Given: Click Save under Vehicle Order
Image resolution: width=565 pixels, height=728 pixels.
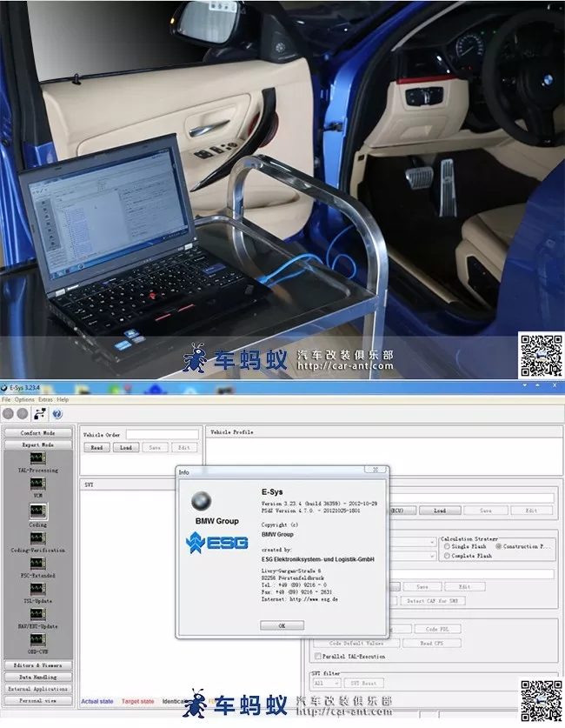Looking at the screenshot, I should point(155,448).
